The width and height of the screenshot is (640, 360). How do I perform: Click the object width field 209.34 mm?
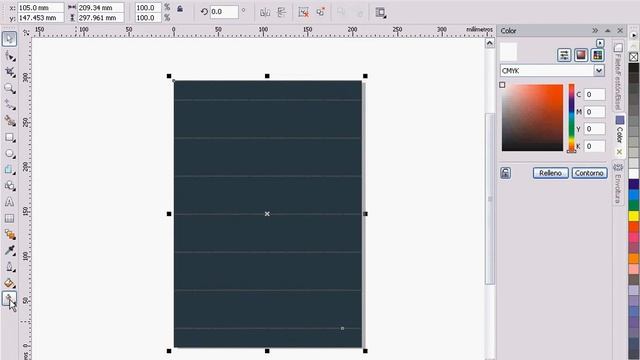click(x=100, y=7)
